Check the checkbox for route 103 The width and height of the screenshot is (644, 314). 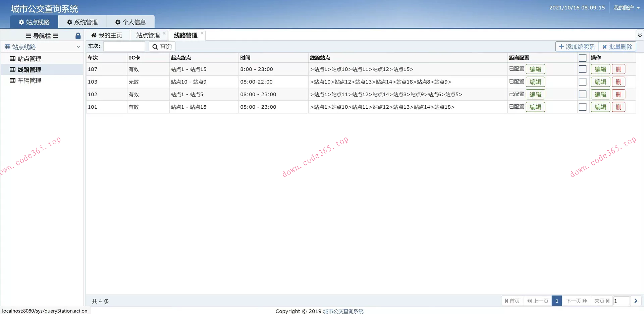coord(583,82)
